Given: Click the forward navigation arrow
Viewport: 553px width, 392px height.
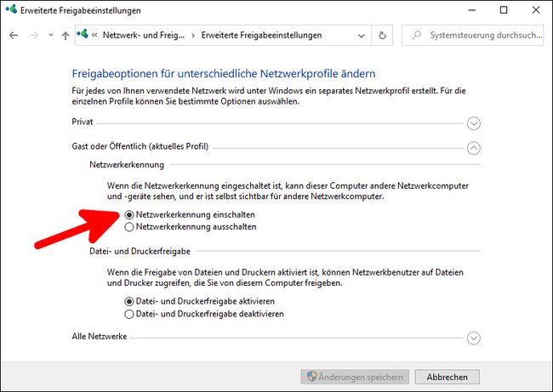Looking at the screenshot, I should [x=34, y=35].
